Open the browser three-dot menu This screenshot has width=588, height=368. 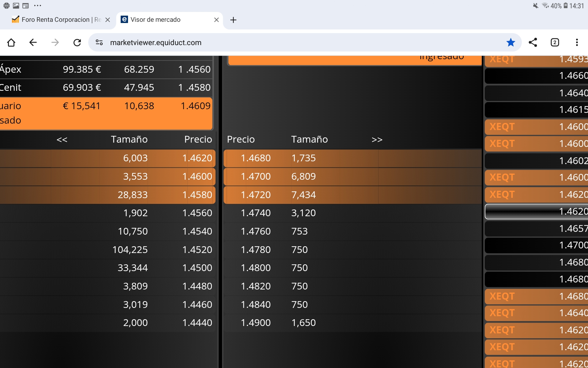(x=577, y=42)
